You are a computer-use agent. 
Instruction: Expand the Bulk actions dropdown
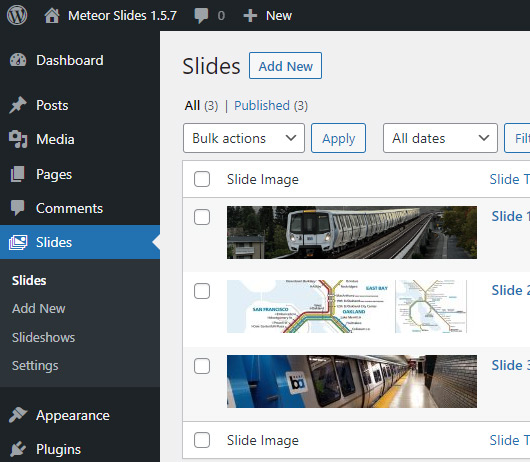point(244,138)
